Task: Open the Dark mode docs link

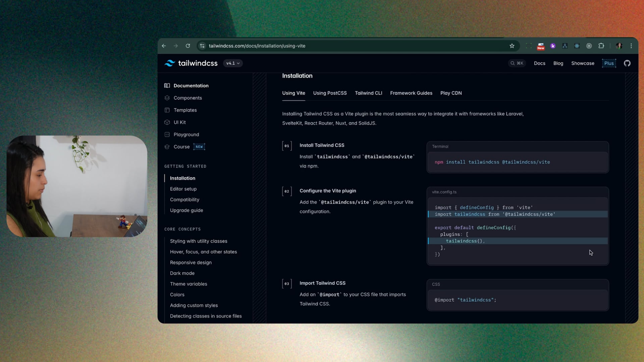Action: 182,273
